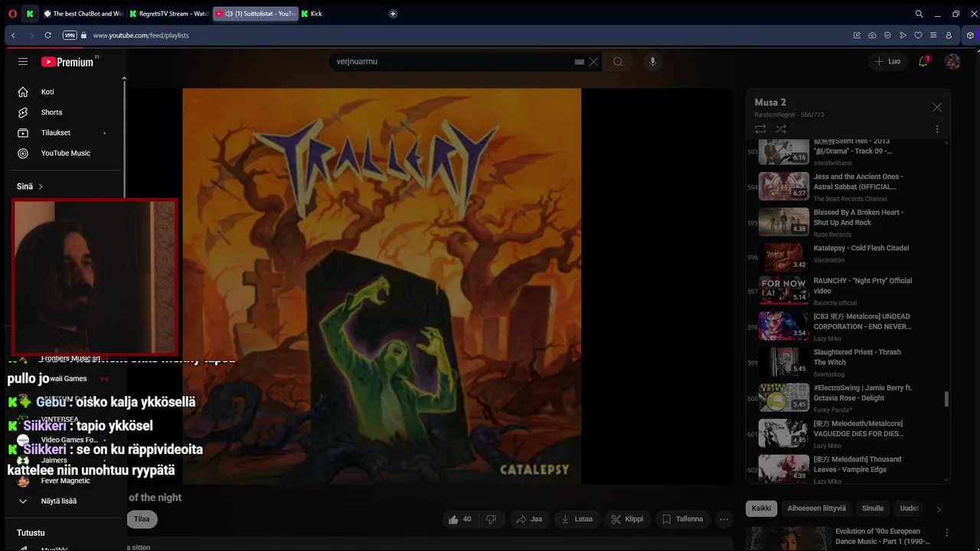Switch to The best ChatBot tab
This screenshot has width=980, height=551.
[83, 14]
